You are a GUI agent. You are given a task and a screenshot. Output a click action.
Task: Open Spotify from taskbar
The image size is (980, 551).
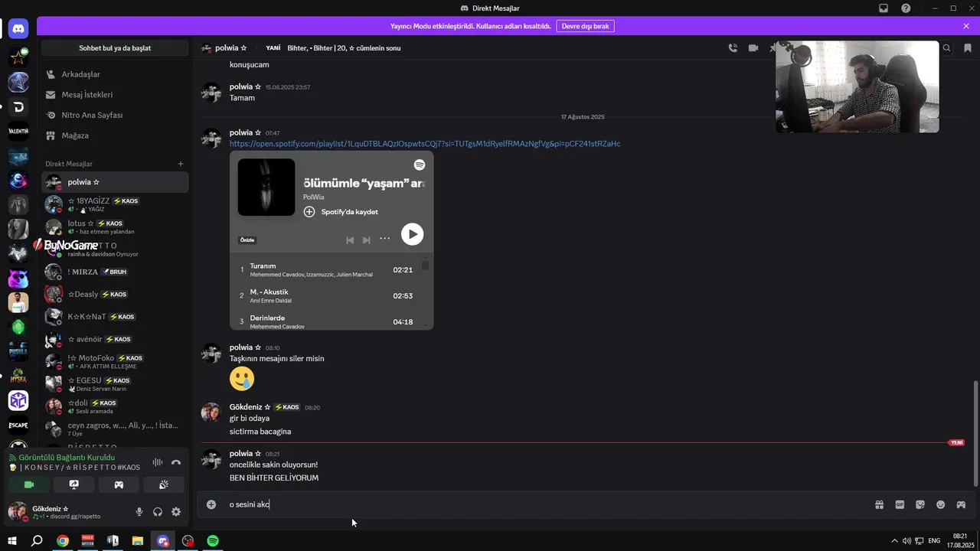[x=213, y=541]
